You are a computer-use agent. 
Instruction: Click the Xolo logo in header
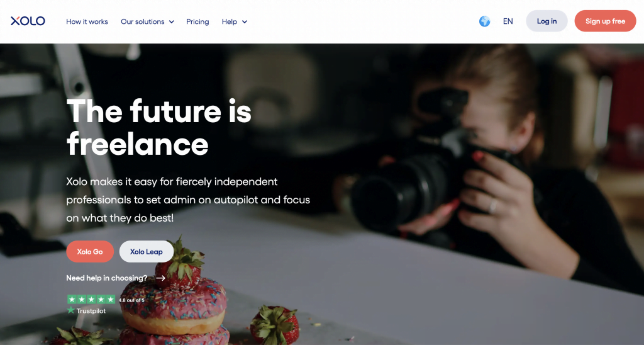click(28, 21)
